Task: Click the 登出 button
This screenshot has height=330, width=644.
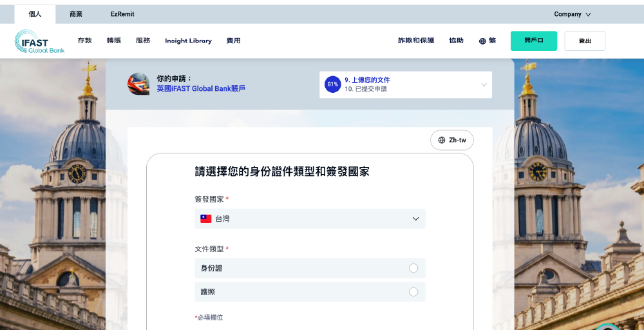Action: (x=585, y=41)
